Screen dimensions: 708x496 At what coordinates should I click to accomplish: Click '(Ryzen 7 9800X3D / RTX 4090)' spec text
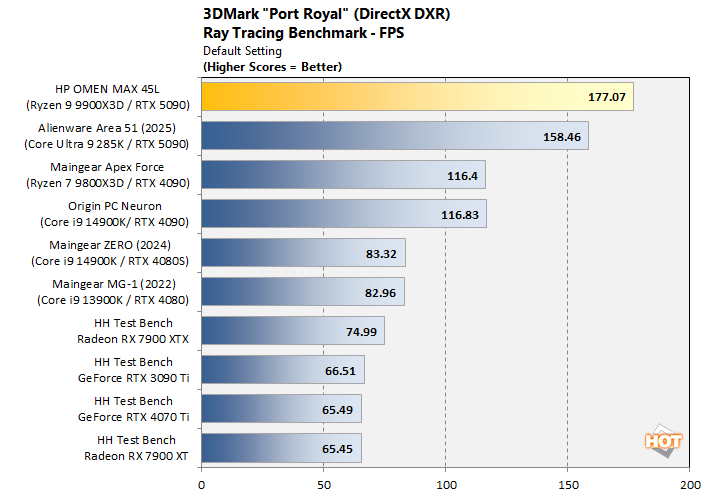(x=107, y=183)
